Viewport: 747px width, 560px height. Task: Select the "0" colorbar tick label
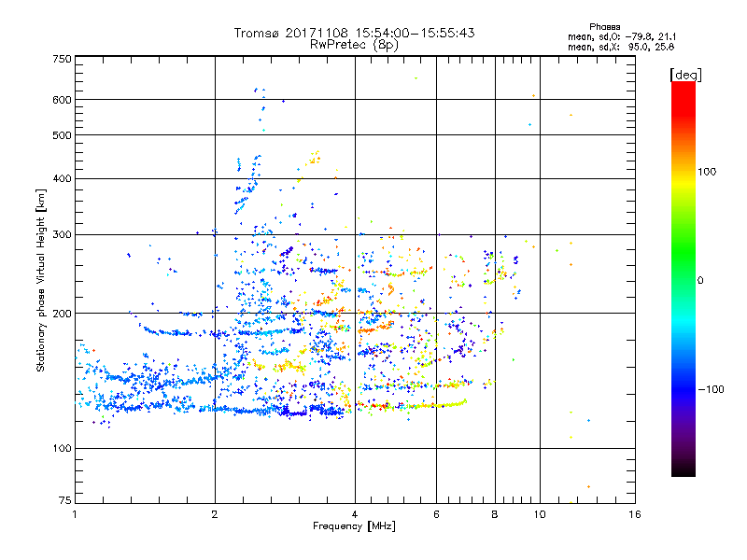700,281
